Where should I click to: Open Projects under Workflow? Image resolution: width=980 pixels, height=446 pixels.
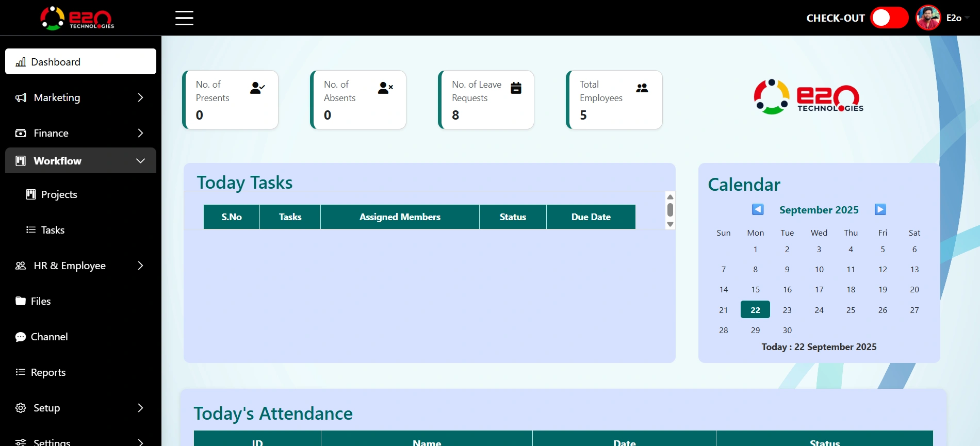pos(59,194)
